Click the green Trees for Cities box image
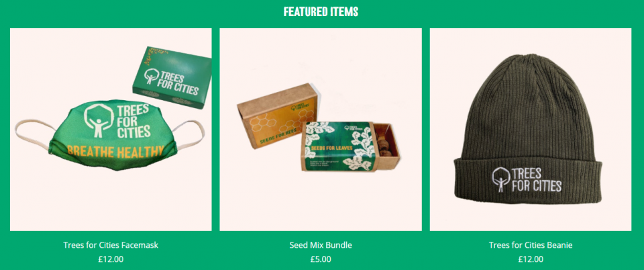 pos(172,77)
